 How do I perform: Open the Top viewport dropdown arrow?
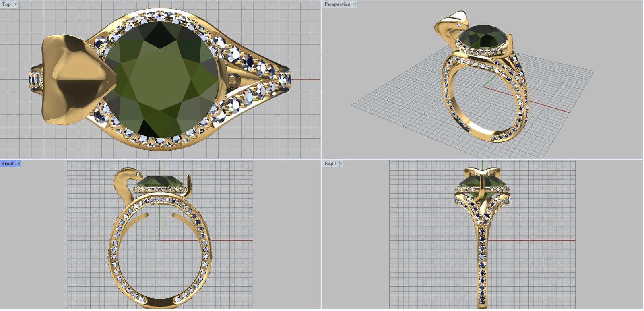pos(16,4)
